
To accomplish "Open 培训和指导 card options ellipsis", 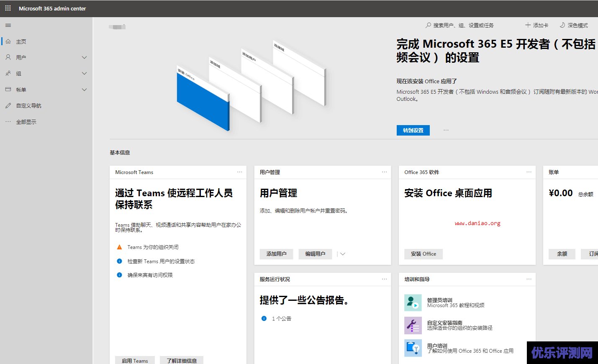I will (529, 279).
